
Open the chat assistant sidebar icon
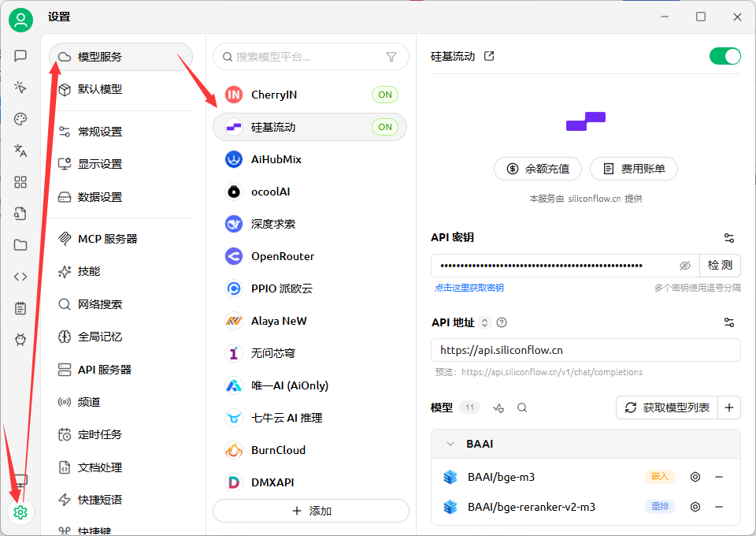point(20,56)
